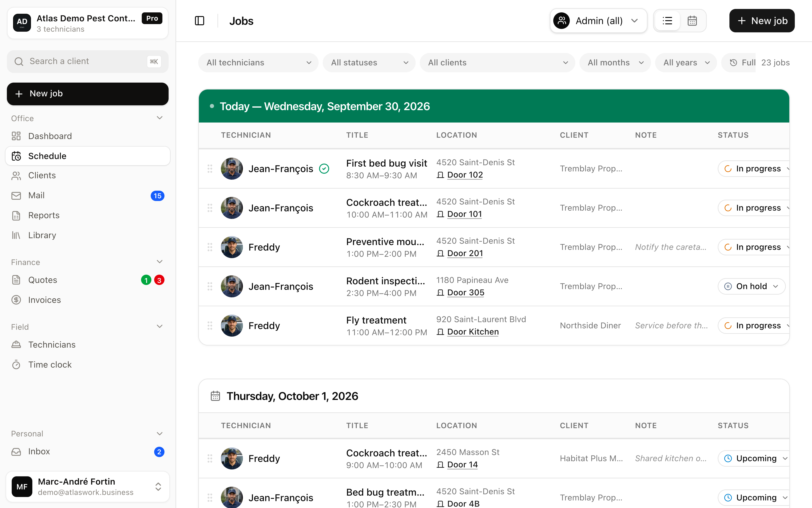
Task: Click the Habitat Plus M... client cell
Action: tap(591, 459)
